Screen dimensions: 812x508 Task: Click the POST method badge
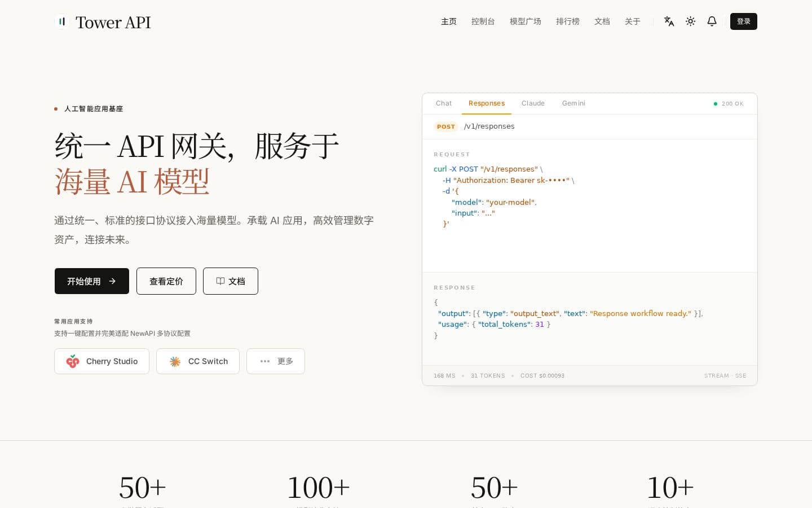(x=446, y=126)
